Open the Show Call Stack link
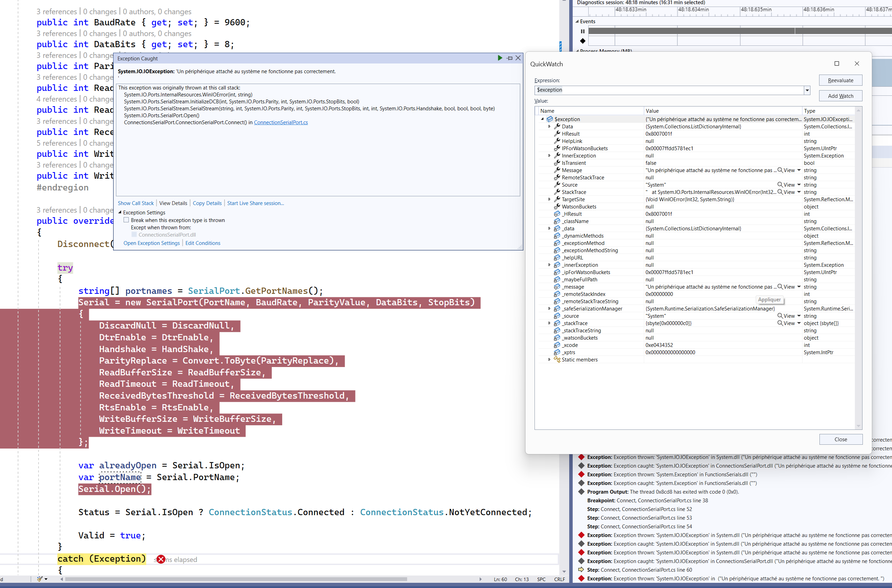This screenshot has width=892, height=588. 135,203
